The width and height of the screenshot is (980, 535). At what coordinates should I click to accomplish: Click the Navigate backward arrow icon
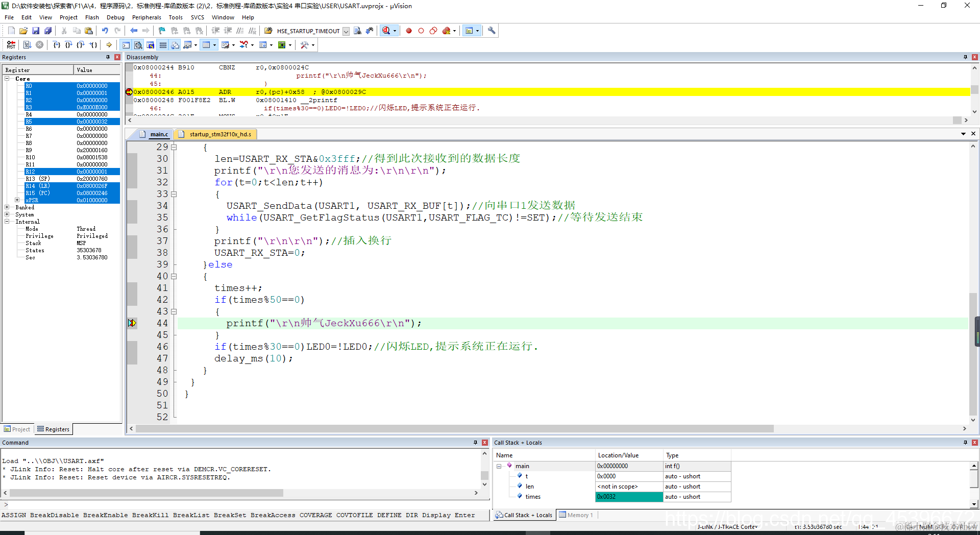[134, 31]
